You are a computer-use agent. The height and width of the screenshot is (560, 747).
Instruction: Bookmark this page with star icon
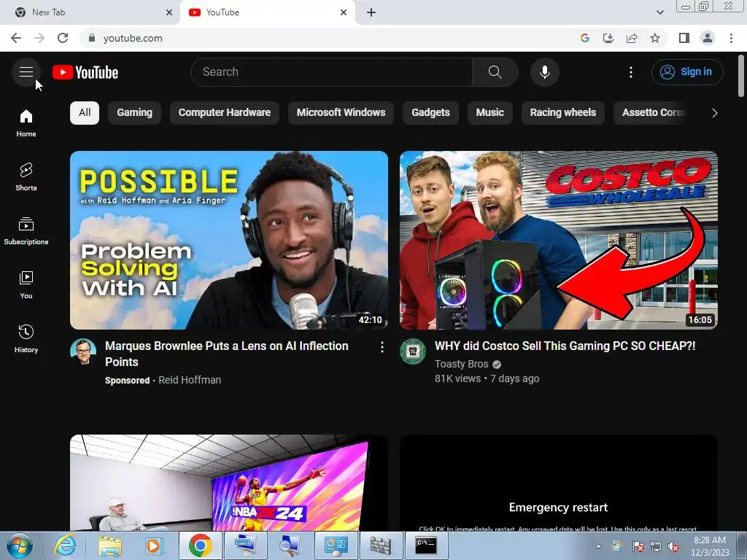point(655,38)
